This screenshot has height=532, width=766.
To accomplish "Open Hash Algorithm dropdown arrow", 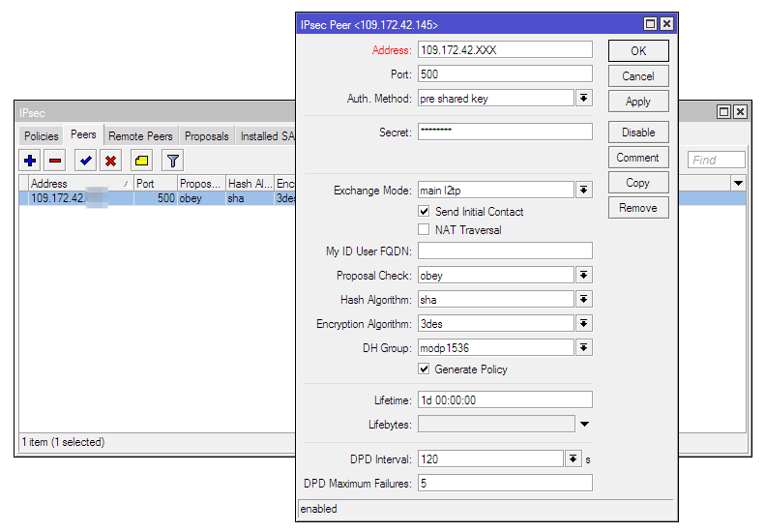I will pos(584,300).
